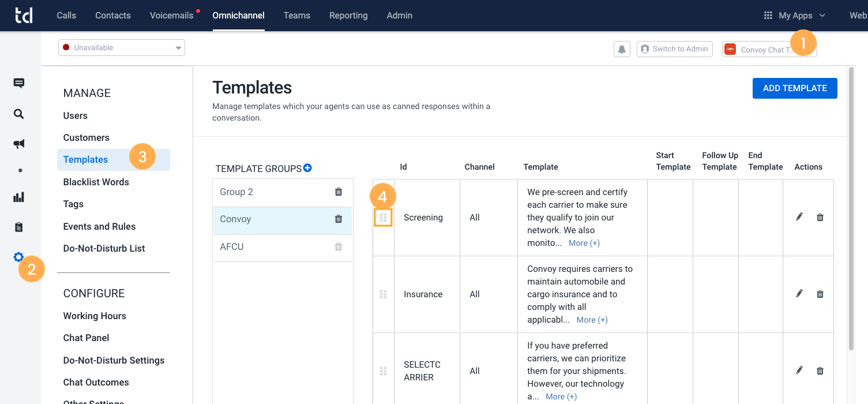This screenshot has width=868, height=404.
Task: Edit the Insurance template with pencil icon
Action: click(x=799, y=294)
